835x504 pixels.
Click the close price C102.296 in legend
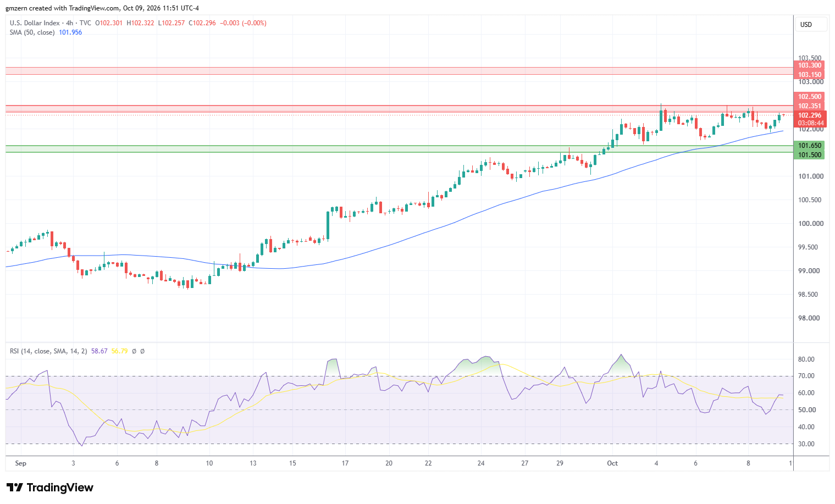203,23
